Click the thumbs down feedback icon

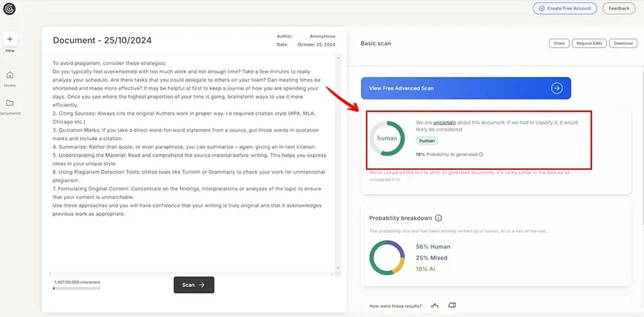pos(452,305)
